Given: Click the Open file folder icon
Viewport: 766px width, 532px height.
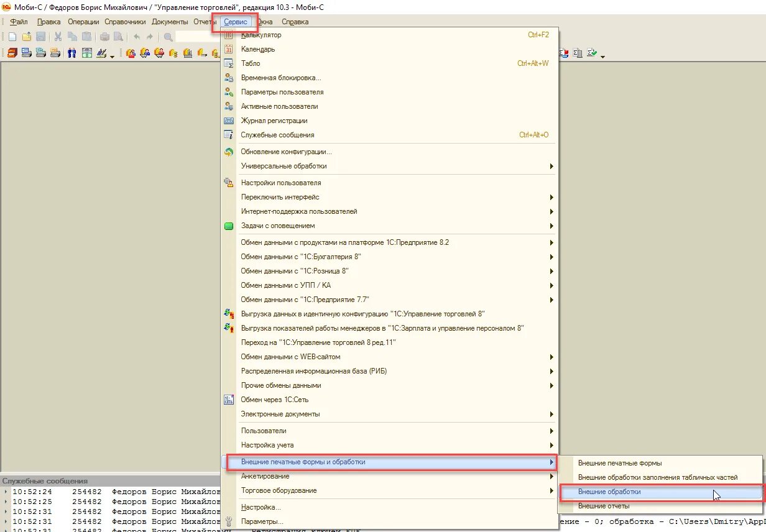Looking at the screenshot, I should 27,37.
